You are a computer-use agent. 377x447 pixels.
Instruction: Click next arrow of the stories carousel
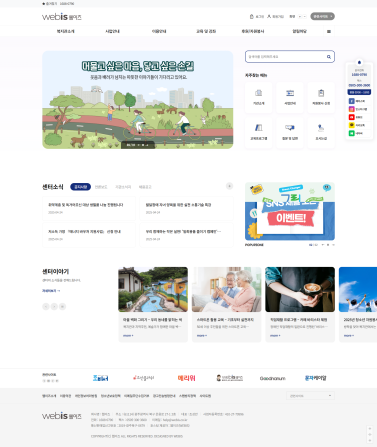[x=54, y=306]
